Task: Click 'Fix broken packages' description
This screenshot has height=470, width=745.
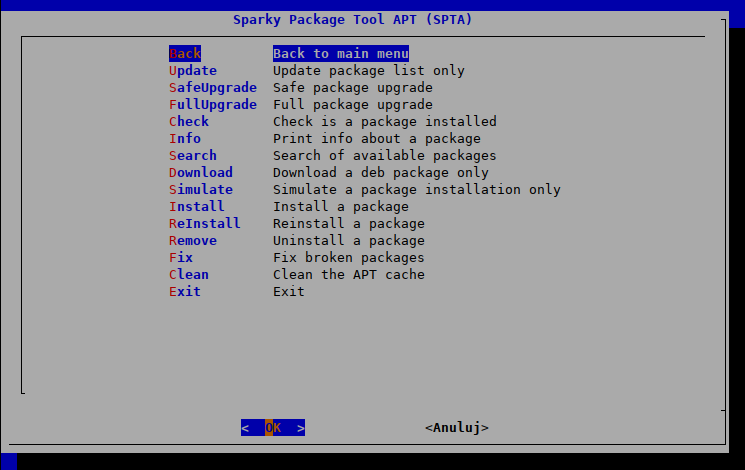Action: 349,258
